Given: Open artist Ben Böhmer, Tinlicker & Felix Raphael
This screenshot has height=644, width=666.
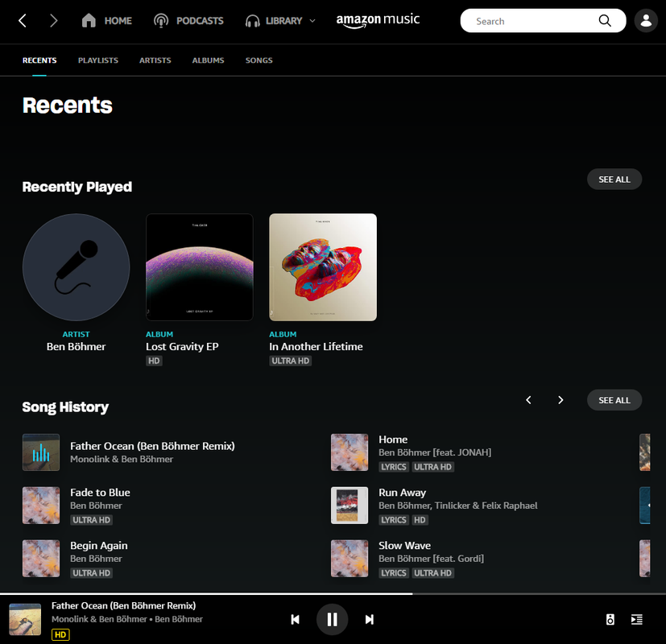Looking at the screenshot, I should pos(458,506).
